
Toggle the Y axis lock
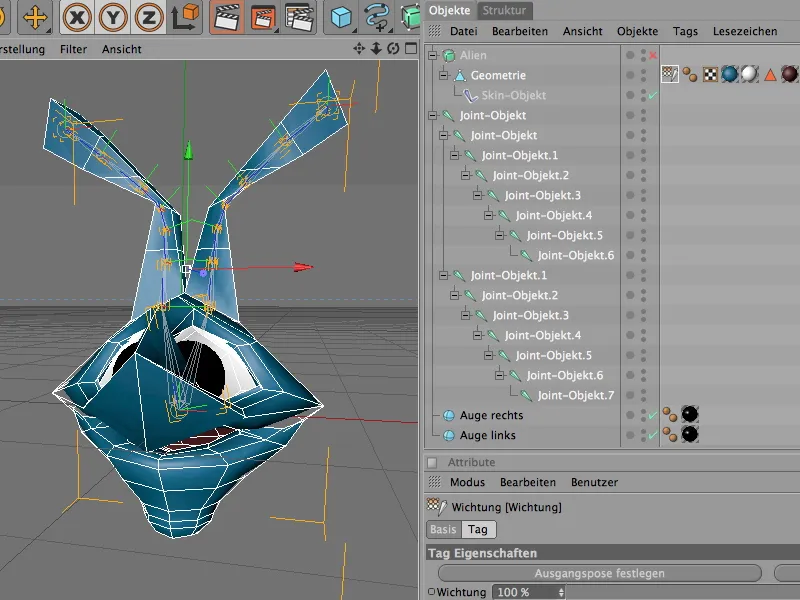point(113,17)
